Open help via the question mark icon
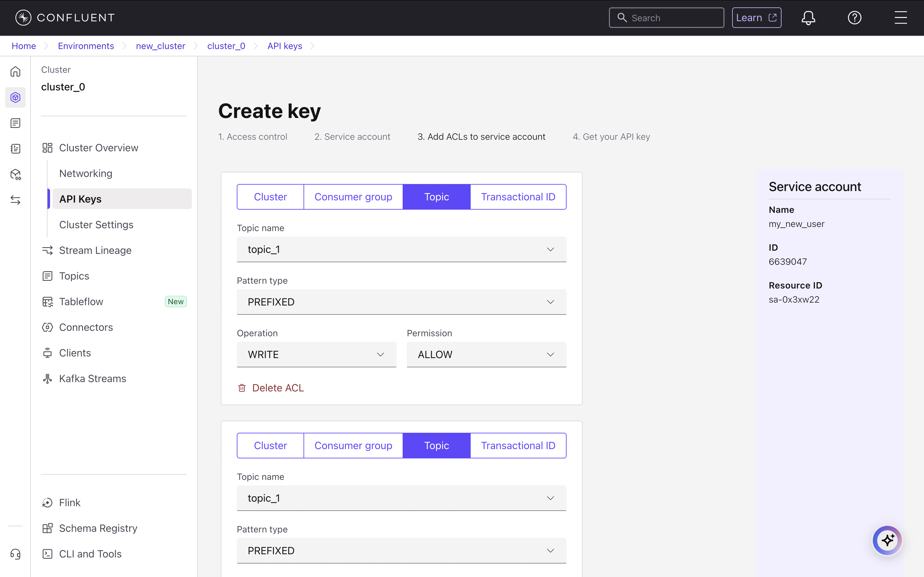924x577 pixels. (855, 17)
